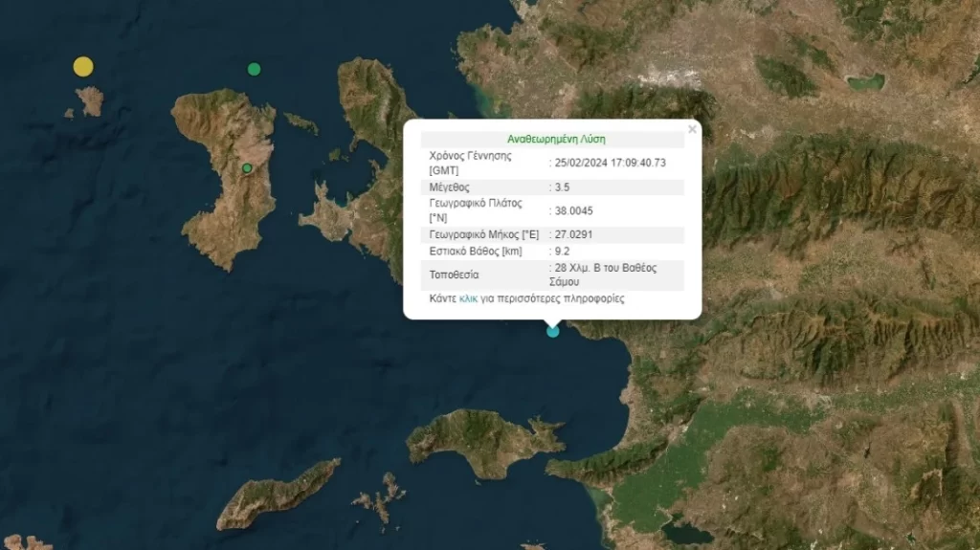Viewport: 980px width, 550px height.
Task: Close the earthquake info popup
Action: [x=692, y=129]
